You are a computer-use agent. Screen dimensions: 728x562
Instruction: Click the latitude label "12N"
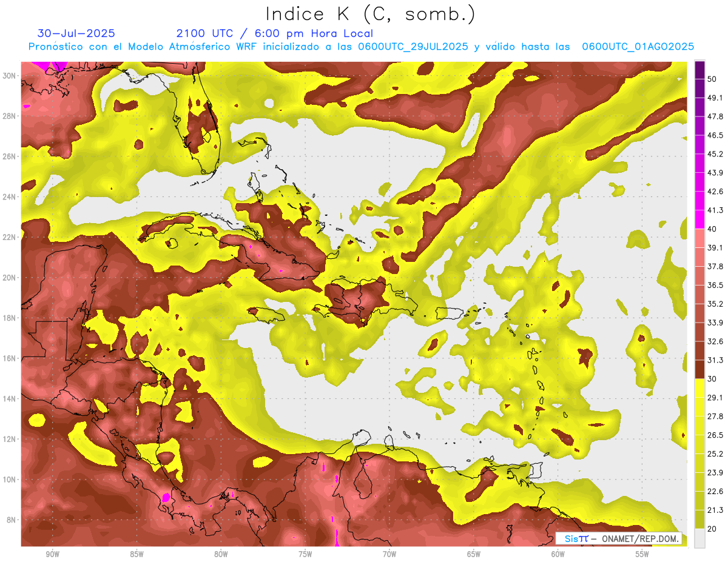click(9, 439)
